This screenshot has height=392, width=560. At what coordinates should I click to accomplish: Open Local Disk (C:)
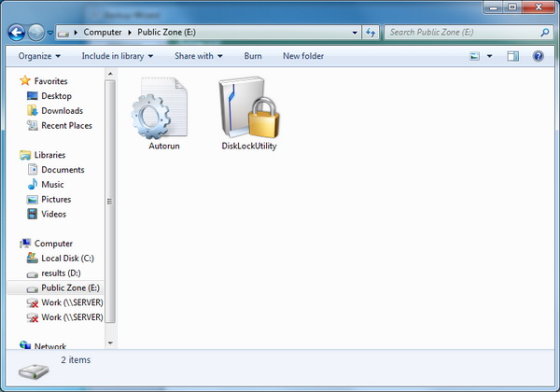[x=67, y=259]
